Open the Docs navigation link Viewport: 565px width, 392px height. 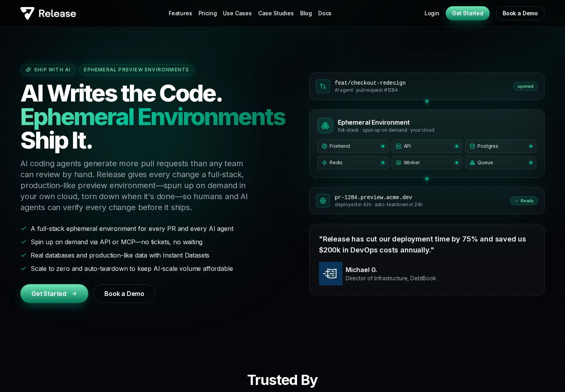tap(325, 13)
